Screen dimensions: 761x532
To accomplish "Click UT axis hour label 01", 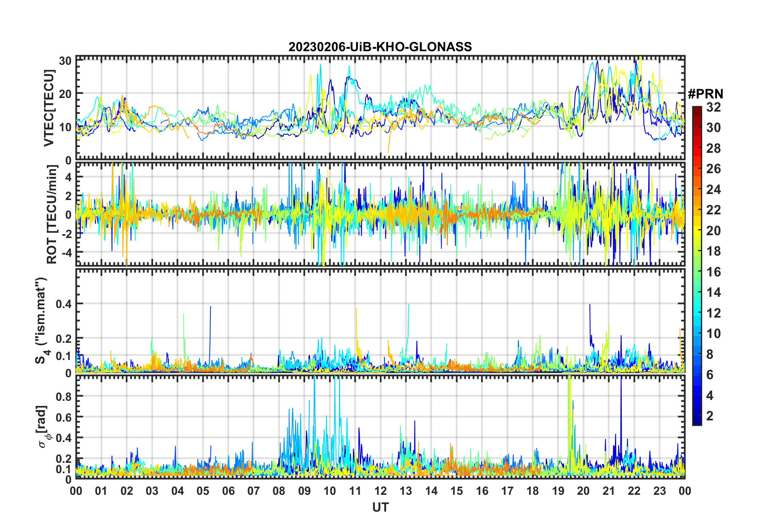I will 101,491.
